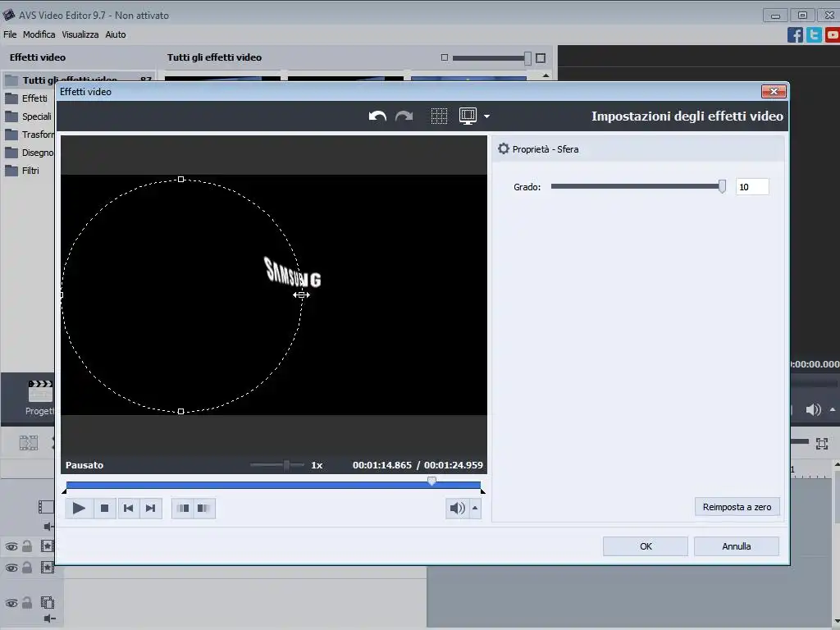
Task: Mute the main video track audio
Action: click(48, 527)
